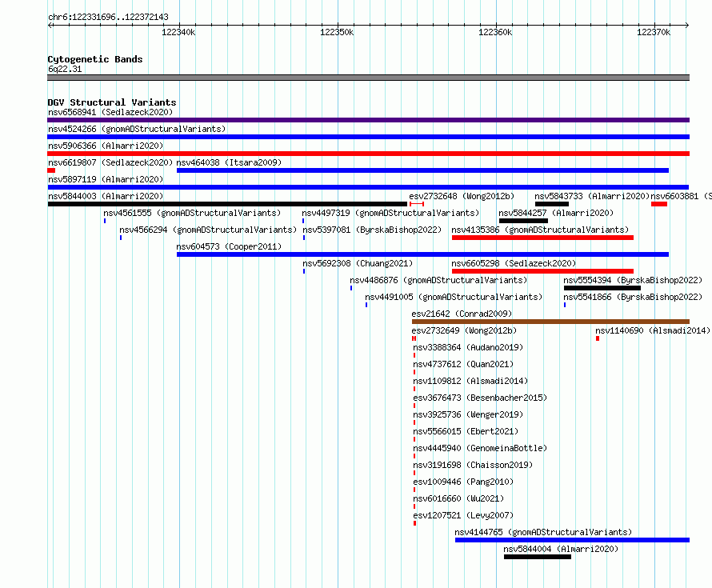Screen dimensions: 712x588
Task: Select the esv1207521 (Levy2007) label
Action: pyautogui.click(x=463, y=515)
